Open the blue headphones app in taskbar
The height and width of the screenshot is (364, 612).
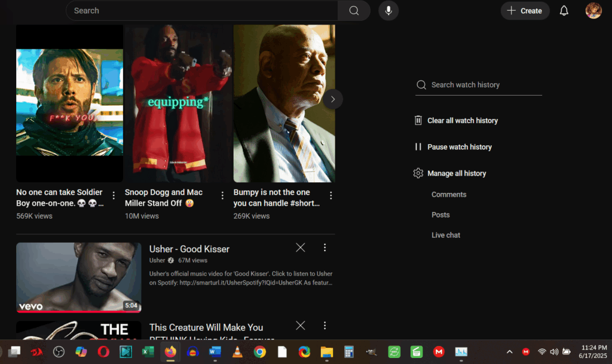pos(192,352)
